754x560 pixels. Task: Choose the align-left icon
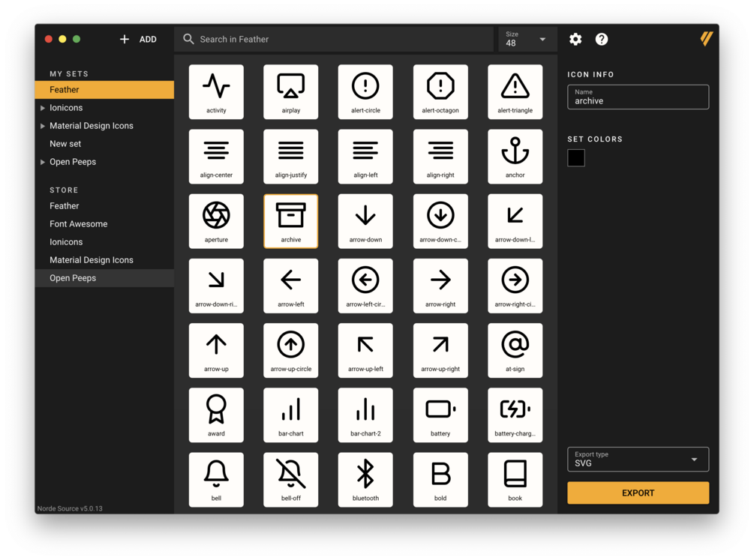tap(365, 156)
